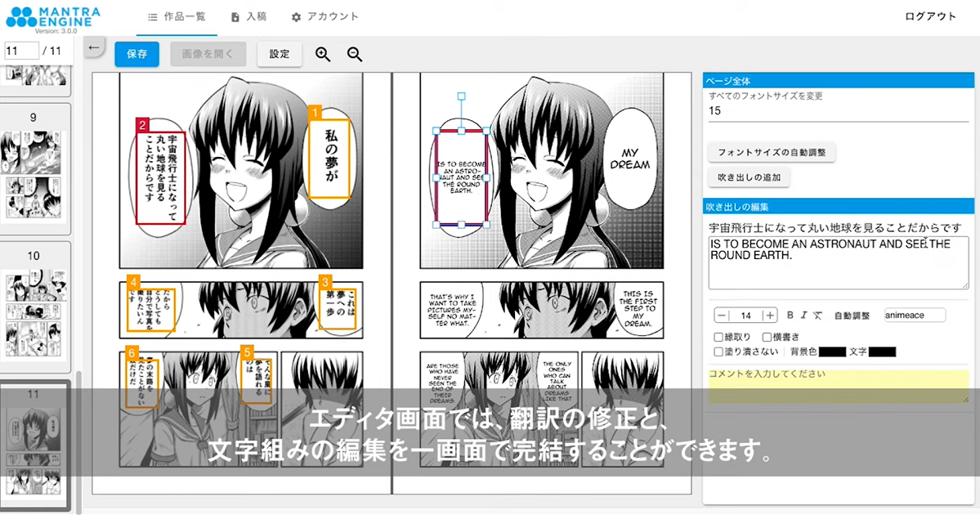980x515 pixels.
Task: Decrease font size with minus button
Action: click(x=722, y=316)
